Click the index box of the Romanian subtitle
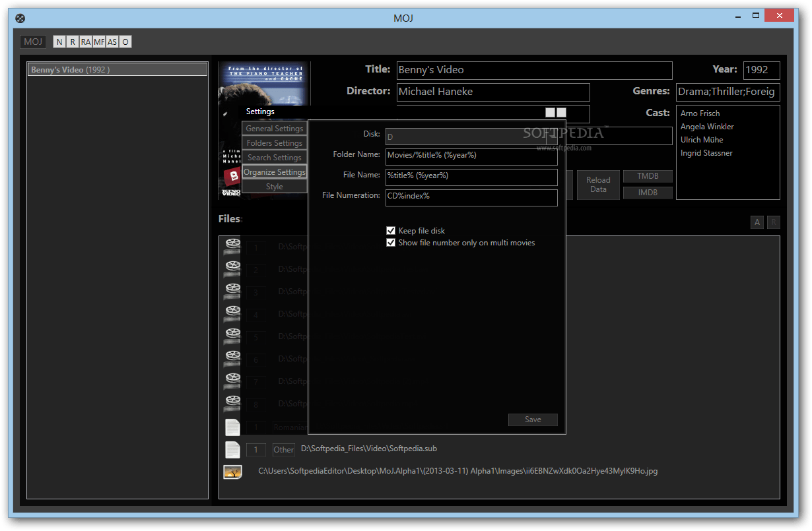The height and width of the screenshot is (531, 812). (256, 427)
